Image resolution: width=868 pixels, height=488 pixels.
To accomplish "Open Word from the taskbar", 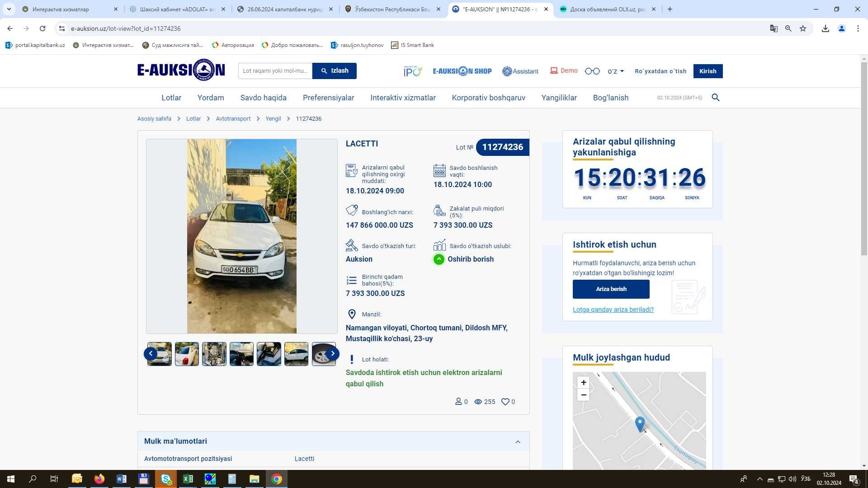I will tap(121, 479).
